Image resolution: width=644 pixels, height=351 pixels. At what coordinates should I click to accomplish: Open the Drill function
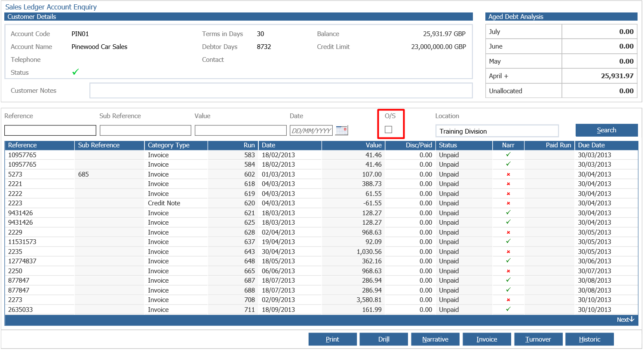click(383, 339)
